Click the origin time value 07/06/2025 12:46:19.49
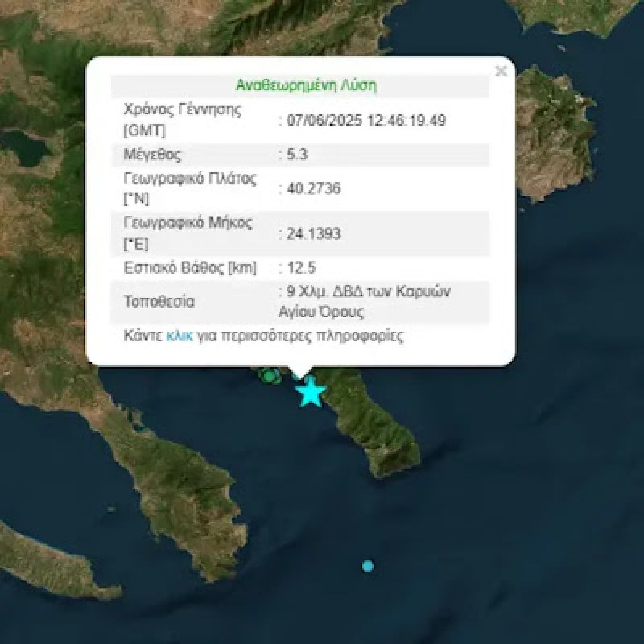This screenshot has width=644, height=644. coord(367,120)
